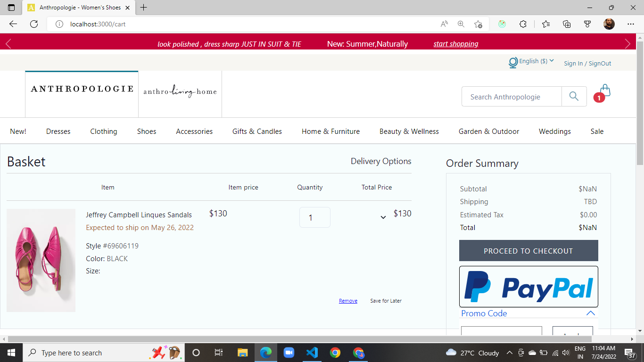This screenshot has height=362, width=644.
Task: Click the browser profile avatar
Action: [609, 24]
